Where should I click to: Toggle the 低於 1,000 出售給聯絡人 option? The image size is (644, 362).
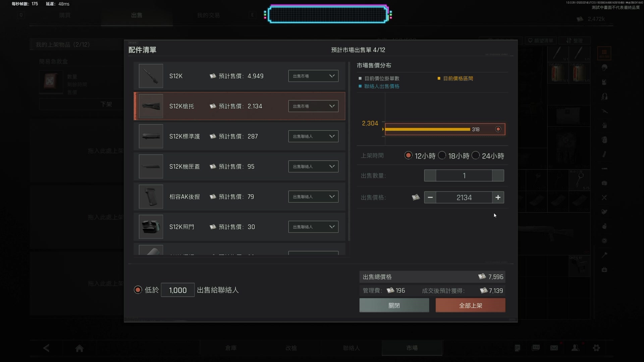pyautogui.click(x=138, y=290)
